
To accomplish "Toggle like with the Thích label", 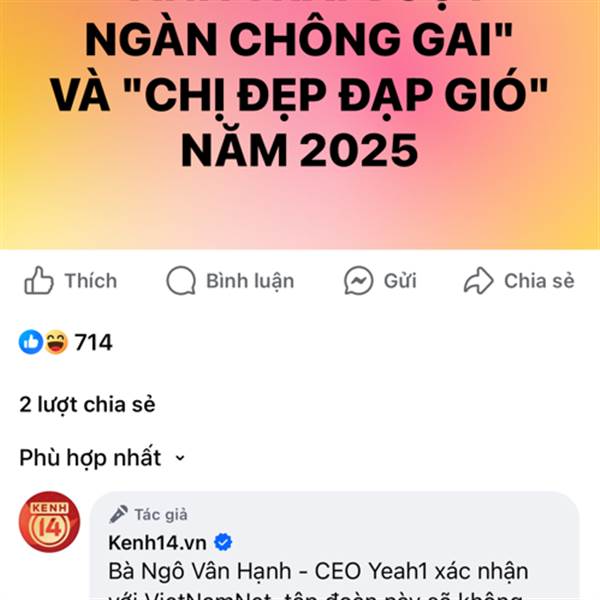I will coord(91,280).
